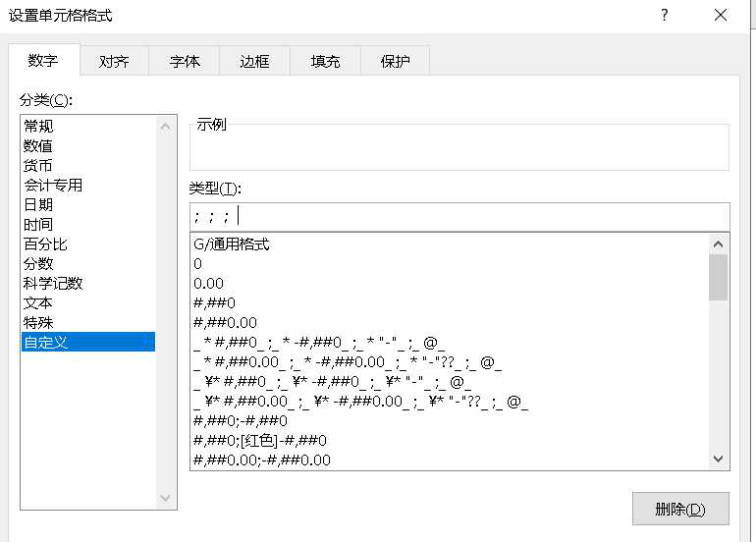Choose format #,##0
The width and height of the screenshot is (756, 542).
(x=450, y=303)
